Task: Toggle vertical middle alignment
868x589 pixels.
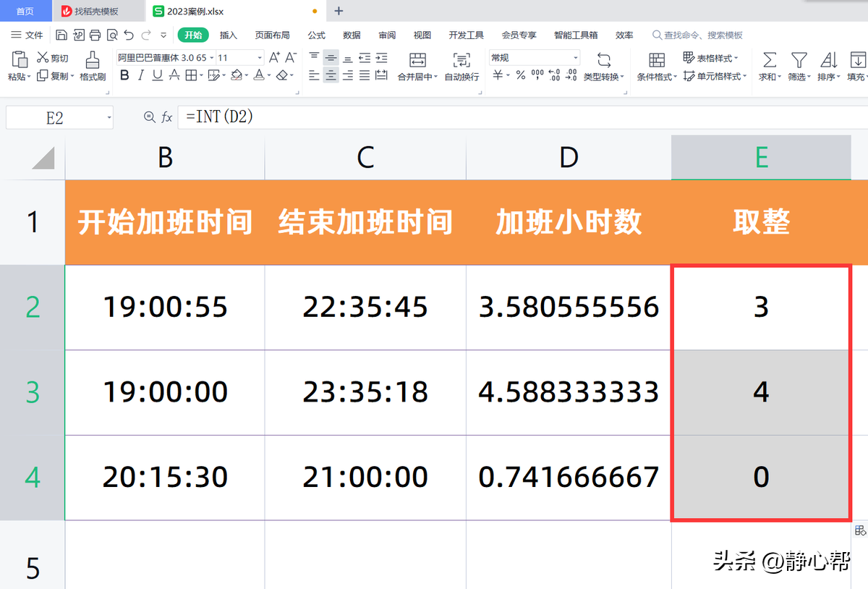Action: pos(331,58)
